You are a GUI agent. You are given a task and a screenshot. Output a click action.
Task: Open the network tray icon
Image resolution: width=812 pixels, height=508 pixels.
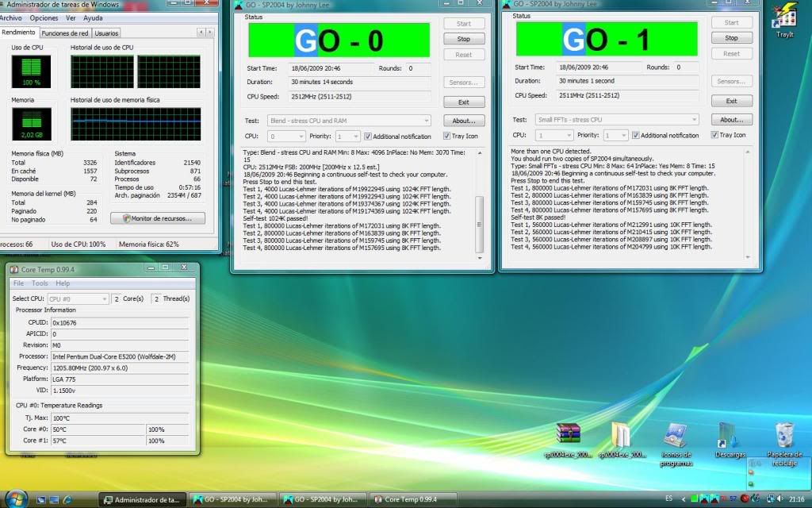pyautogui.click(x=769, y=499)
